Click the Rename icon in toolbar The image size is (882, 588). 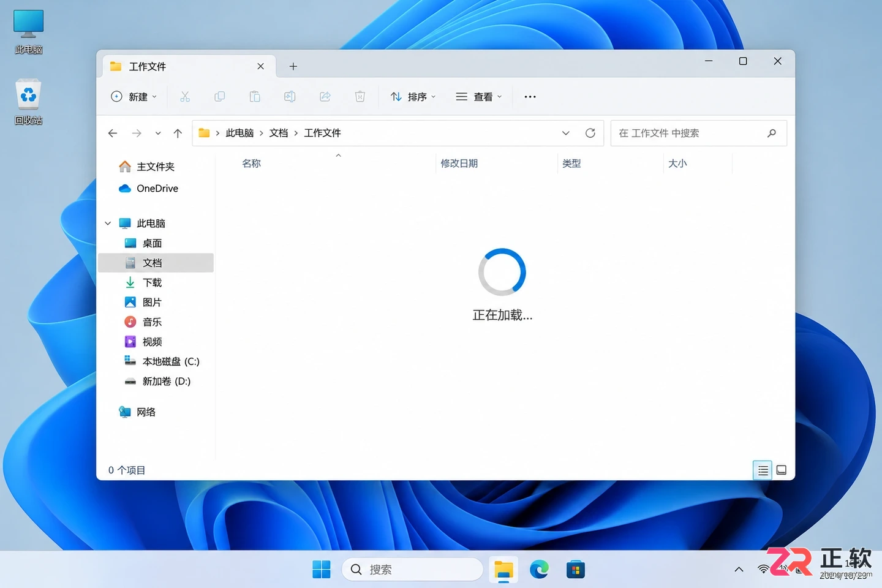290,97
